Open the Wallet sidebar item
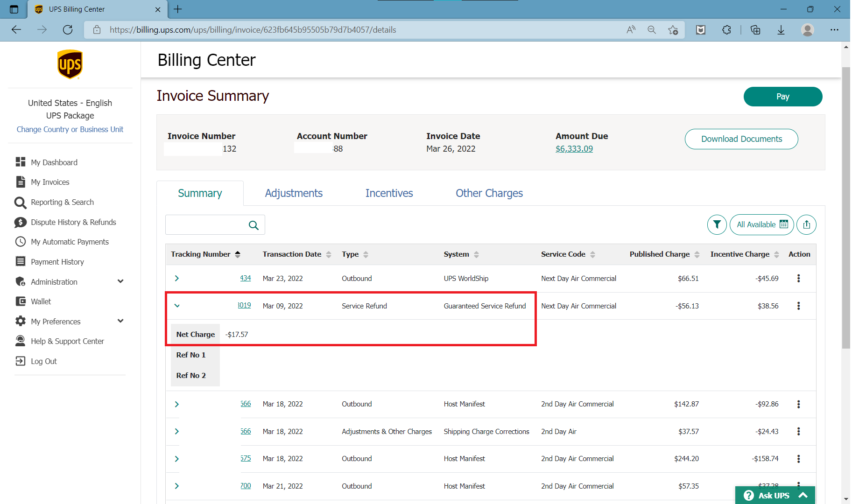Viewport: 852px width, 504px height. click(41, 301)
